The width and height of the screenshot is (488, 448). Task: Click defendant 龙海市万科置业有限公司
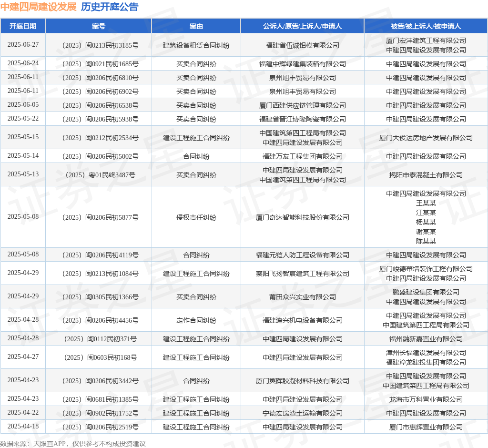click(426, 399)
